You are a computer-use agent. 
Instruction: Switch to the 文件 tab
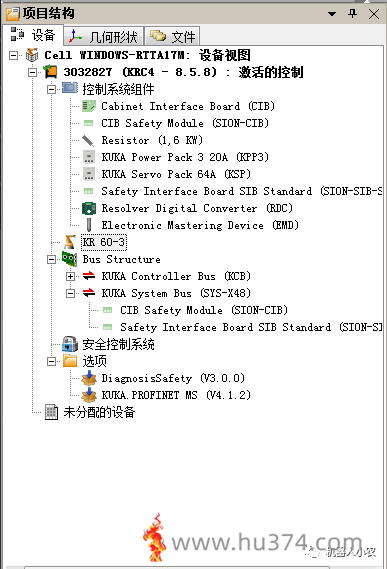[x=172, y=36]
